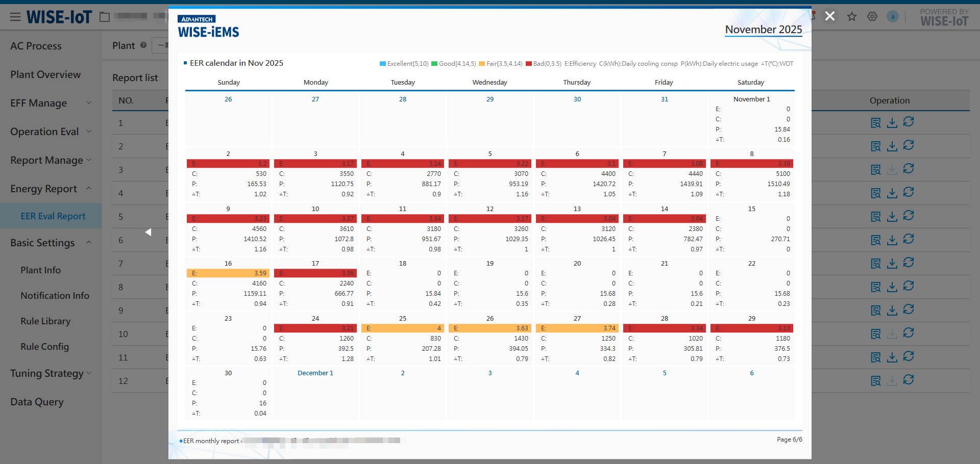Refresh the report in row 12
The image size is (980, 464).
pos(909,380)
